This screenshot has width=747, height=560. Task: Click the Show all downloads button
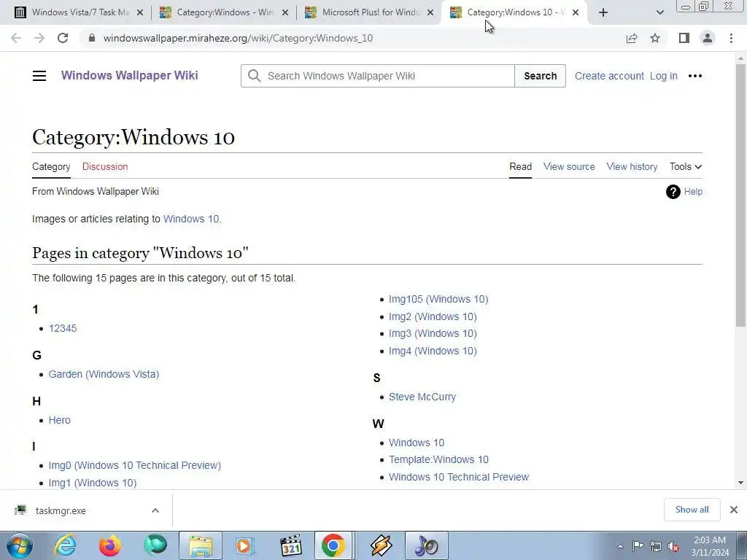[x=692, y=510]
